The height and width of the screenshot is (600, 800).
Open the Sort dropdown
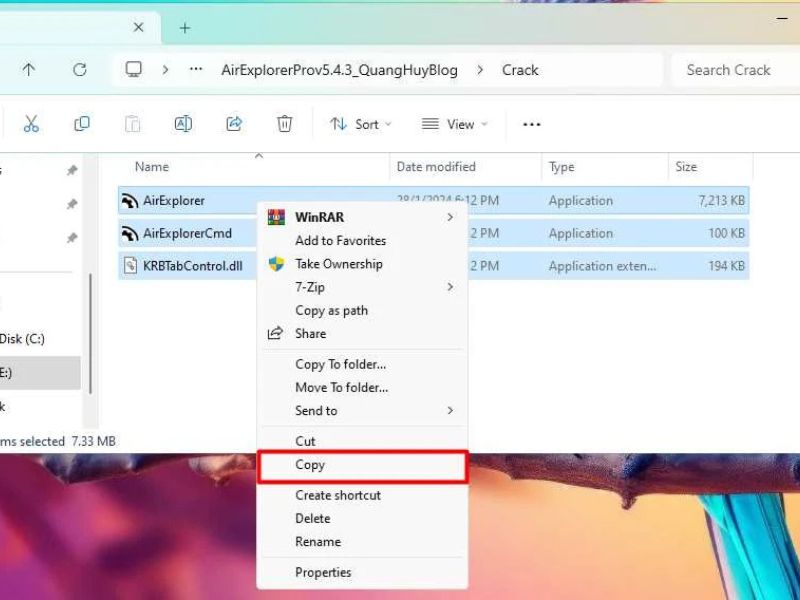click(360, 124)
